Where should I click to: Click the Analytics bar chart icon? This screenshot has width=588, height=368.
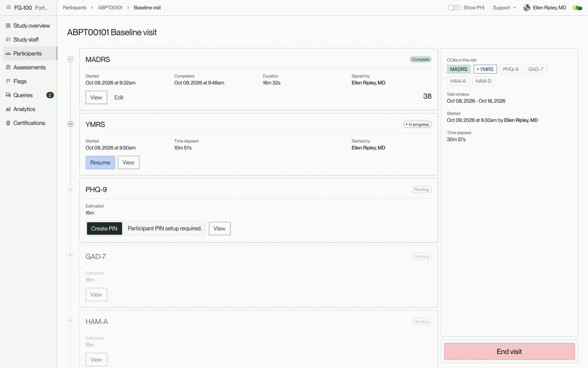click(8, 109)
